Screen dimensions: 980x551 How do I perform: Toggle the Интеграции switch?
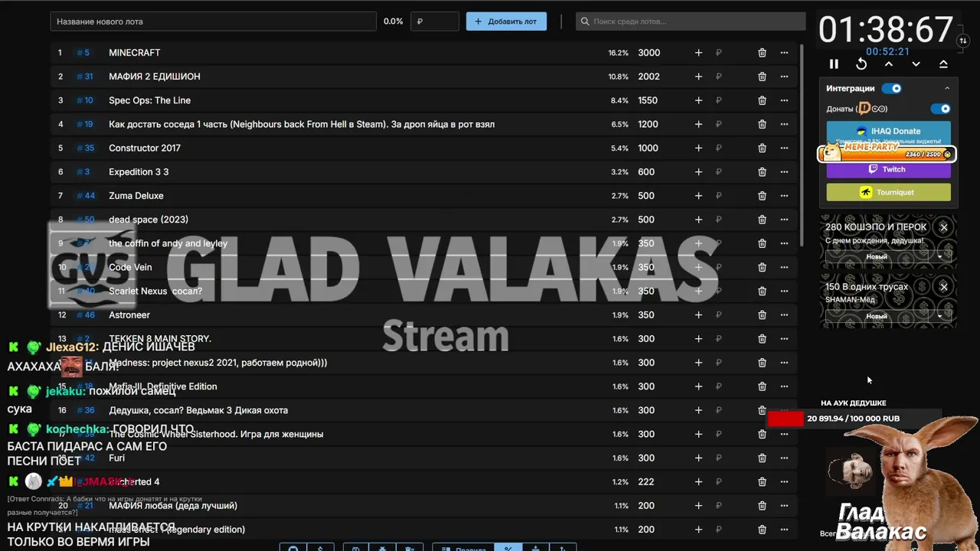(x=892, y=89)
